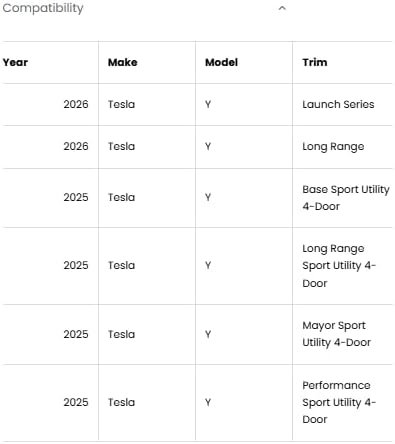This screenshot has height=444, width=395.
Task: Select the Make column header
Action: pos(123,62)
